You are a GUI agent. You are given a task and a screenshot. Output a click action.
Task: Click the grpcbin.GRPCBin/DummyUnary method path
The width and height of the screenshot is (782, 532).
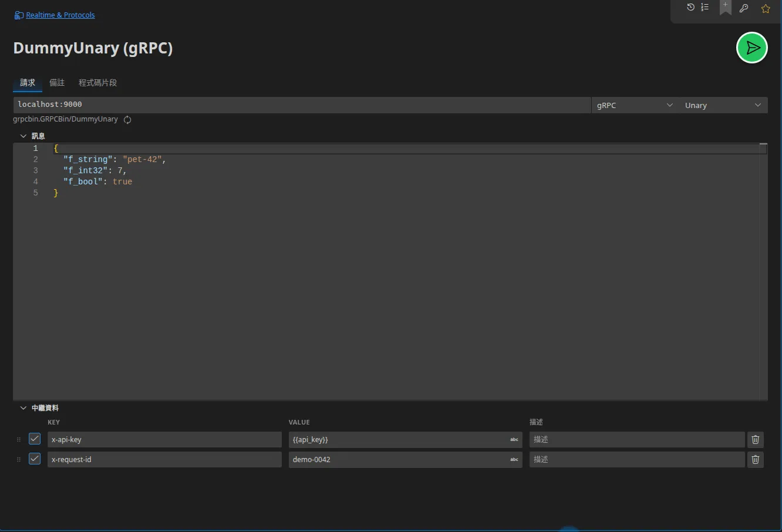pos(66,119)
